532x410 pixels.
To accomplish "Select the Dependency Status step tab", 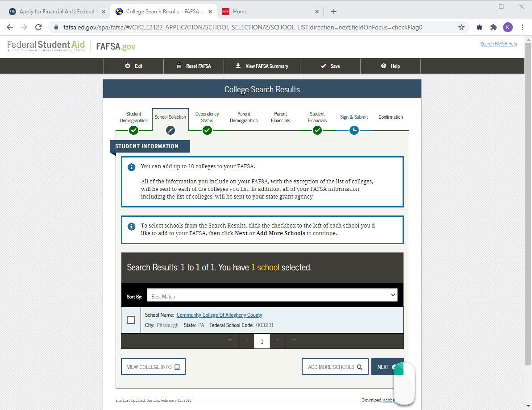I will [x=207, y=117].
